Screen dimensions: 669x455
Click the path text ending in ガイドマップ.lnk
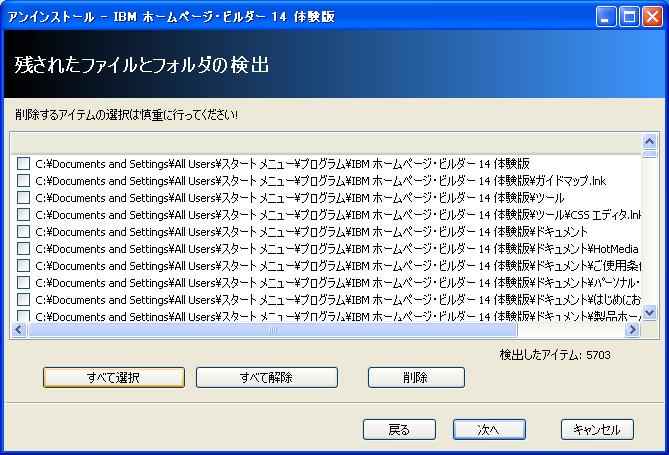(320, 181)
